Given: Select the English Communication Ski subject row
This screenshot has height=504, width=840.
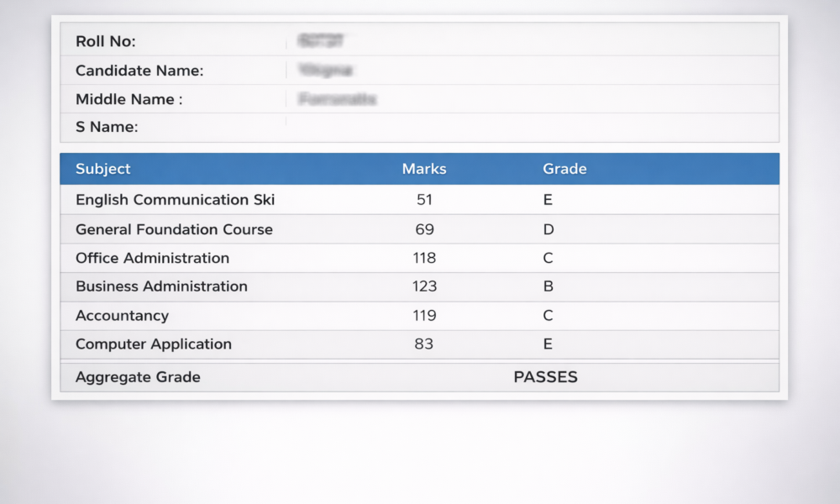Looking at the screenshot, I should [x=175, y=200].
